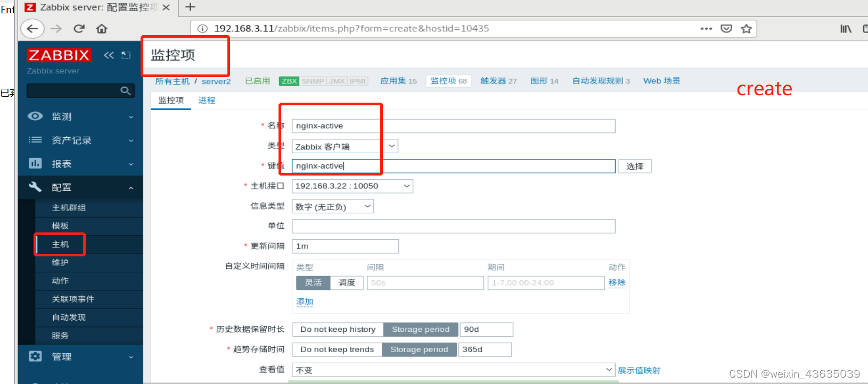Open 图形 14 graphs link
Viewport: 868px width, 384px height.
coord(545,81)
